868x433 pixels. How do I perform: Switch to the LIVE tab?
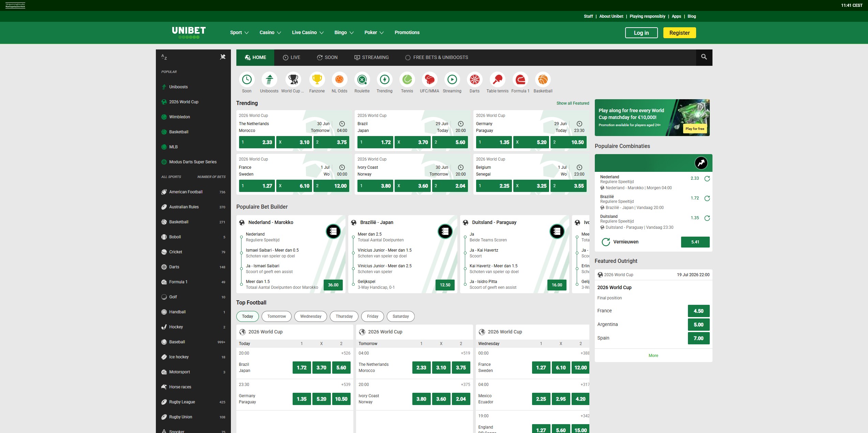point(292,57)
